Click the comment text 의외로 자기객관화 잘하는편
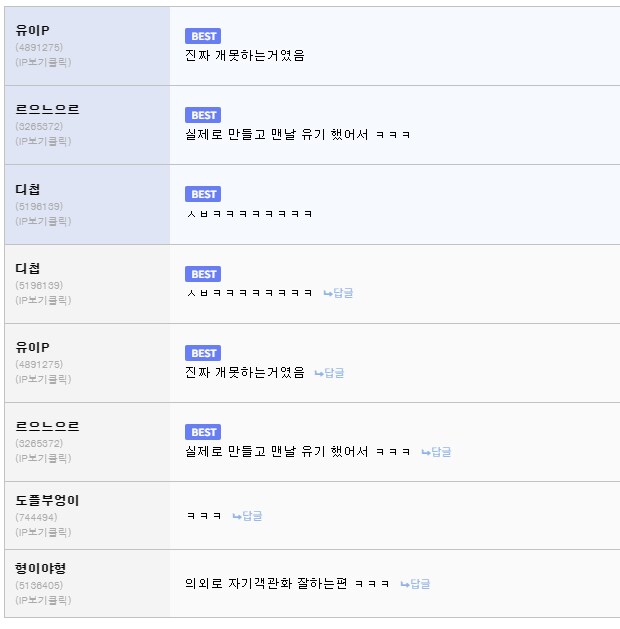This screenshot has width=620, height=629. pos(266,584)
